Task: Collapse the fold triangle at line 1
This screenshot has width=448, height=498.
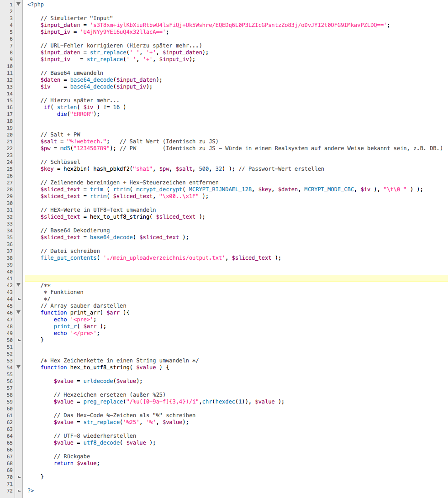Action: [18, 4]
